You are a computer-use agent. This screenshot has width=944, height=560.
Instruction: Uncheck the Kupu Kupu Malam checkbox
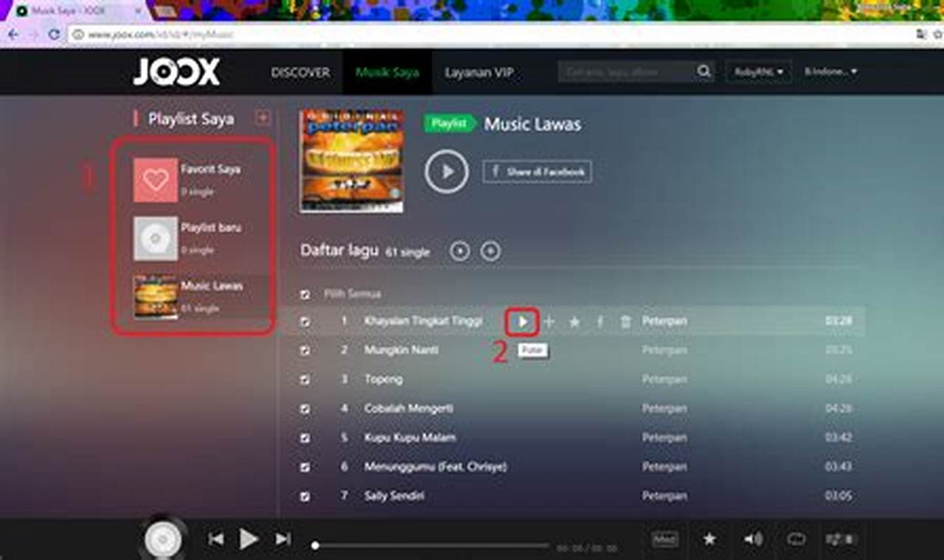pos(305,438)
